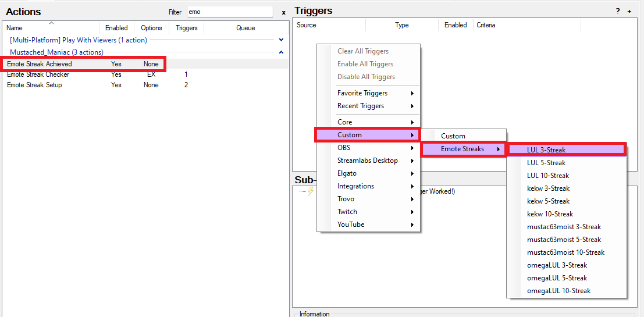Choose the omegaLUL 3-Streak trigger
644x317 pixels.
(567, 265)
